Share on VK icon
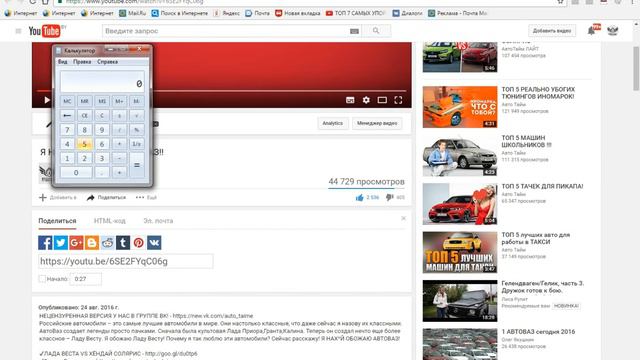Image resolution: width=640 pixels, height=360 pixels. pyautogui.click(x=154, y=242)
